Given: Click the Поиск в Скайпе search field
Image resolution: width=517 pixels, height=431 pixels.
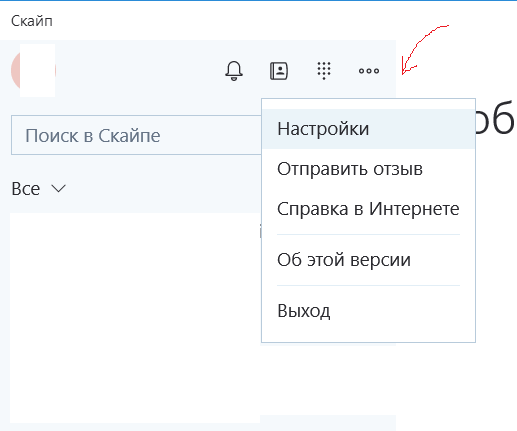Looking at the screenshot, I should tap(136, 135).
